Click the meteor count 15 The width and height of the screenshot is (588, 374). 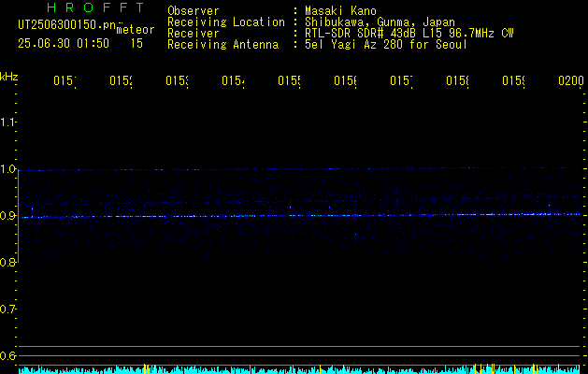point(136,44)
